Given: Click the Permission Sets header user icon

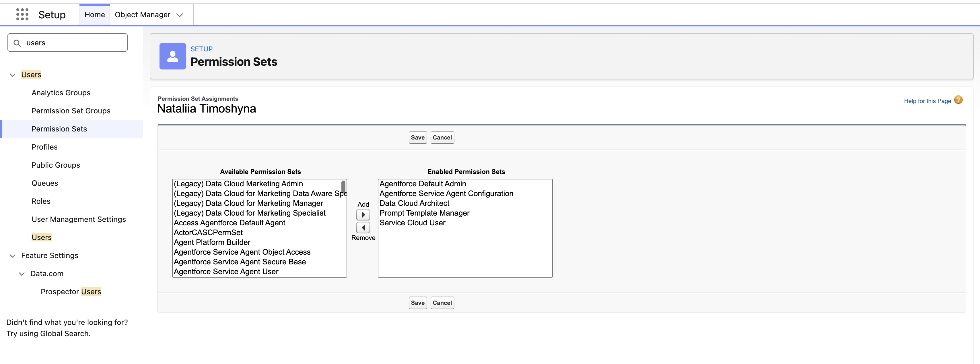Looking at the screenshot, I should coord(172,56).
